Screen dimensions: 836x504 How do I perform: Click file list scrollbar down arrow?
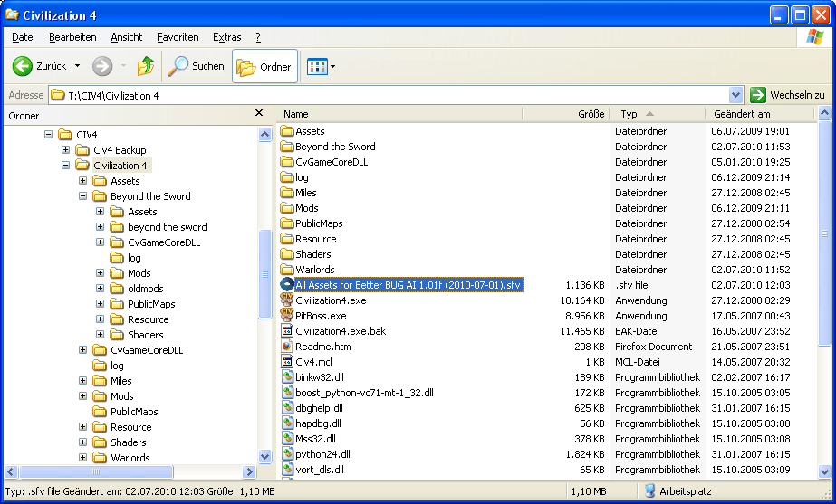pyautogui.click(x=824, y=471)
